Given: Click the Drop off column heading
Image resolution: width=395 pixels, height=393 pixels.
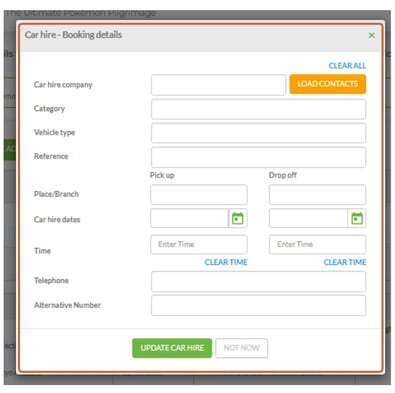Looking at the screenshot, I should (x=283, y=175).
